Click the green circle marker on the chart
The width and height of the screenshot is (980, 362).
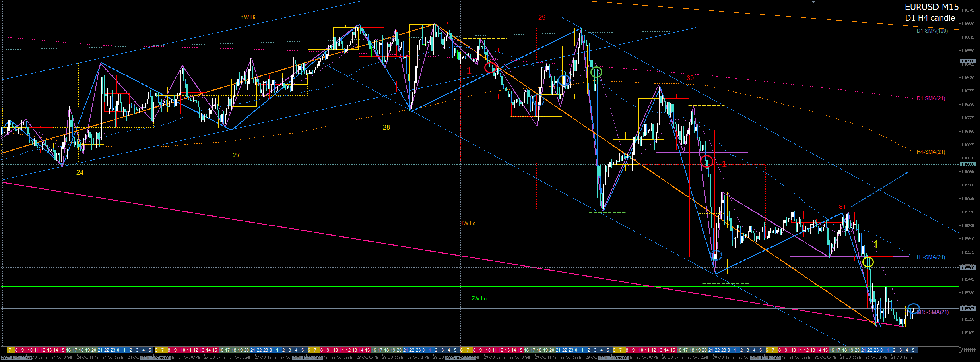click(596, 72)
